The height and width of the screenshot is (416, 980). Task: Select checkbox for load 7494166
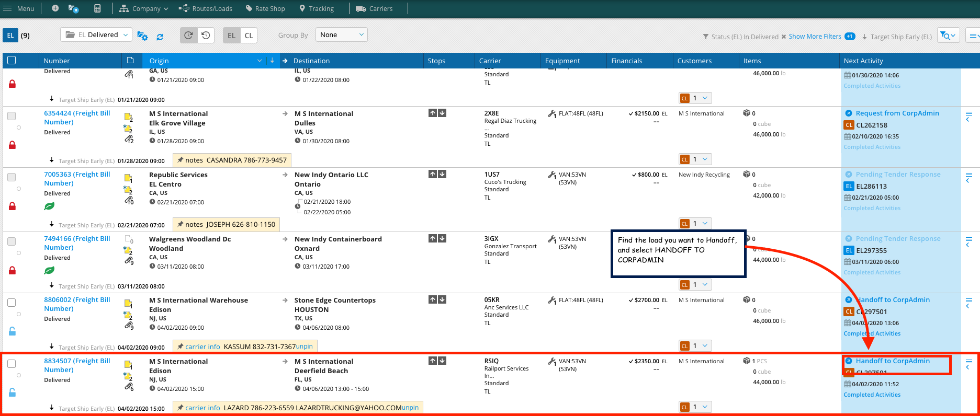[12, 241]
